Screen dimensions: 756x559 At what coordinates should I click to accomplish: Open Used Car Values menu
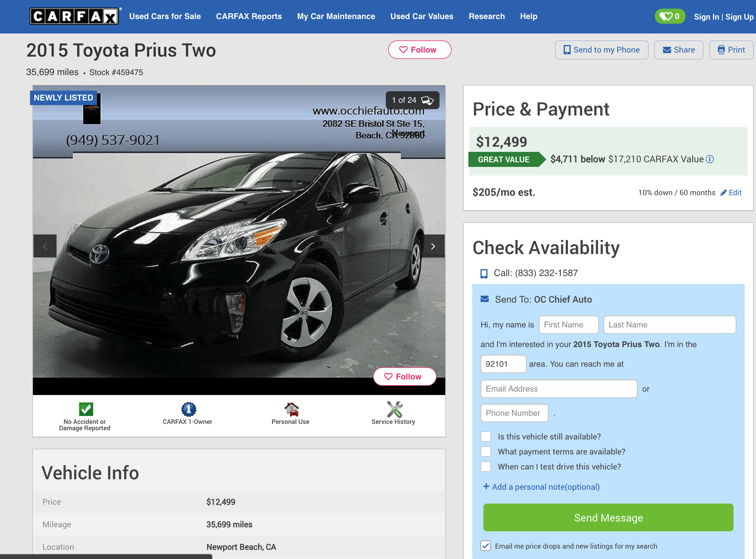tap(422, 16)
